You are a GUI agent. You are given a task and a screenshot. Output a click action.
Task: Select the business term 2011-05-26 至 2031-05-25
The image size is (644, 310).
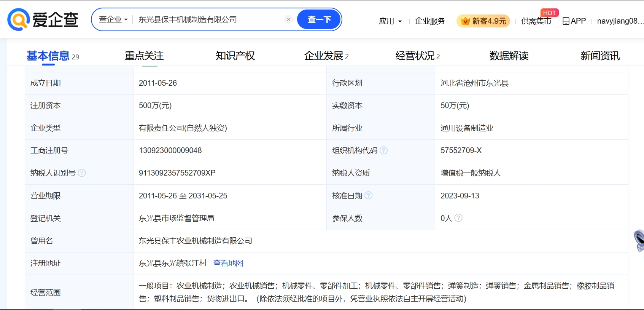[x=183, y=196]
